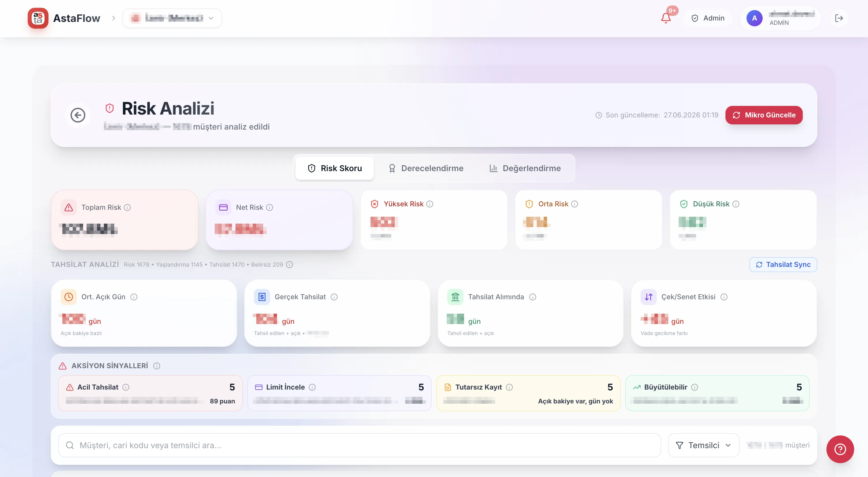Open the Büyütülebilir signal card
This screenshot has width=868, height=477.
click(717, 393)
